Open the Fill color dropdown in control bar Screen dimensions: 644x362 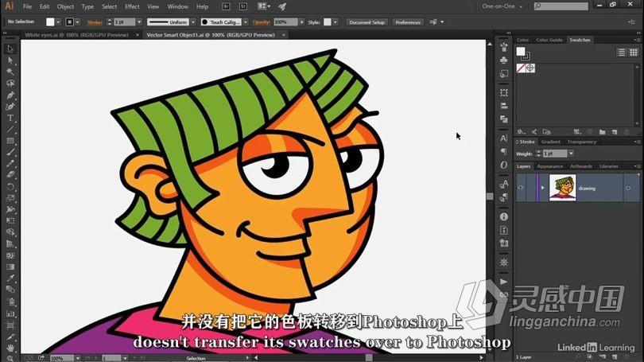(x=58, y=22)
